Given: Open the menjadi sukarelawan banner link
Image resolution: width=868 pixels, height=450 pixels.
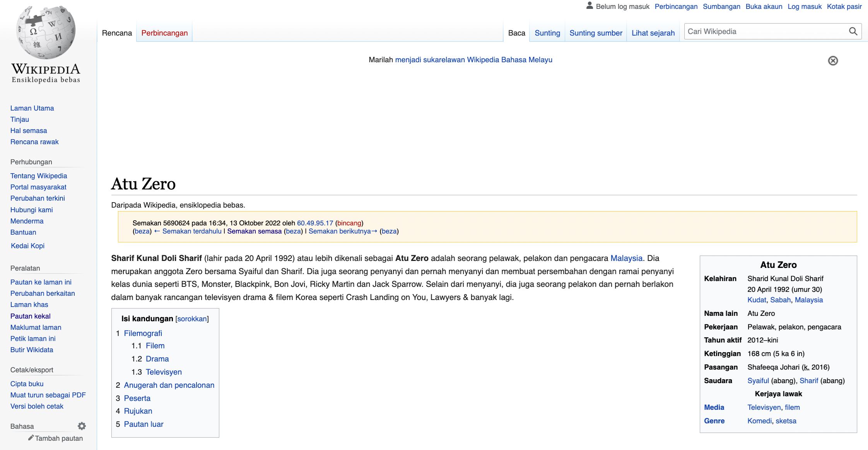Looking at the screenshot, I should tap(473, 60).
